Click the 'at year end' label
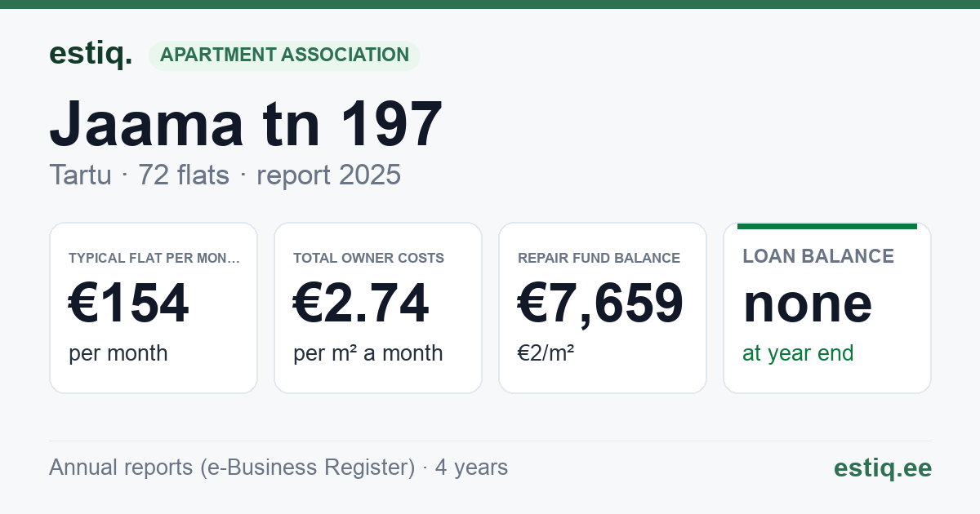This screenshot has width=980, height=514. point(798,353)
